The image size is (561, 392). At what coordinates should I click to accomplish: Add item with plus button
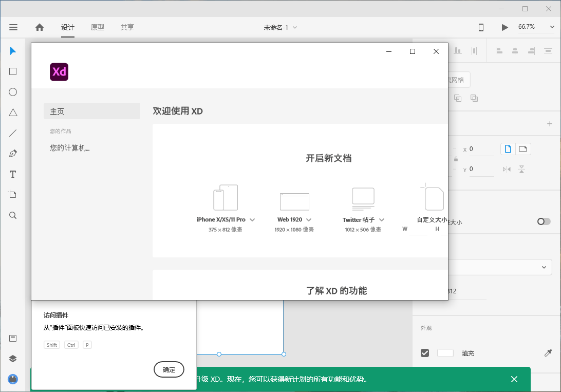[550, 124]
